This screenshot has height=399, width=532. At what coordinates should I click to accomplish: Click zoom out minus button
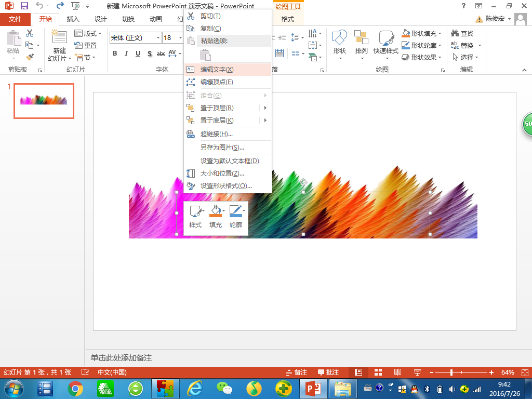pos(432,372)
